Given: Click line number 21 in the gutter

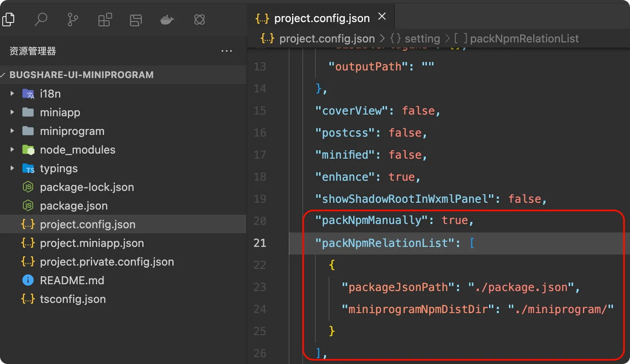Looking at the screenshot, I should coord(260,243).
